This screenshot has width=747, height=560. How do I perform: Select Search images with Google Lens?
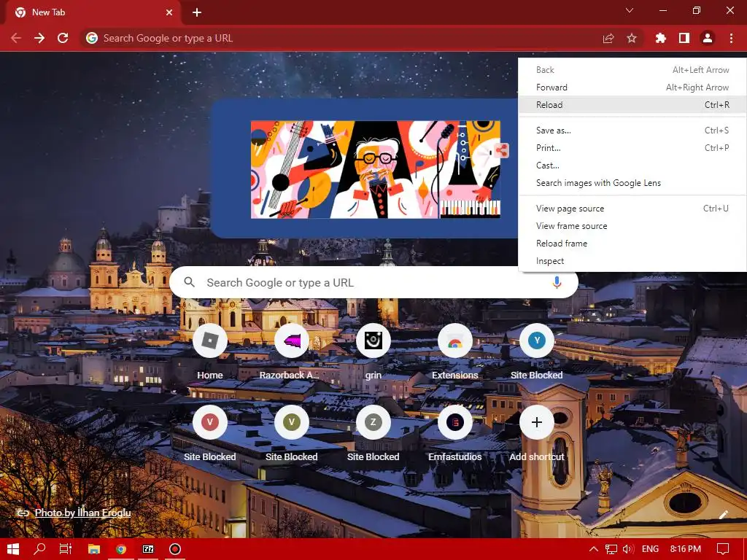(632, 183)
